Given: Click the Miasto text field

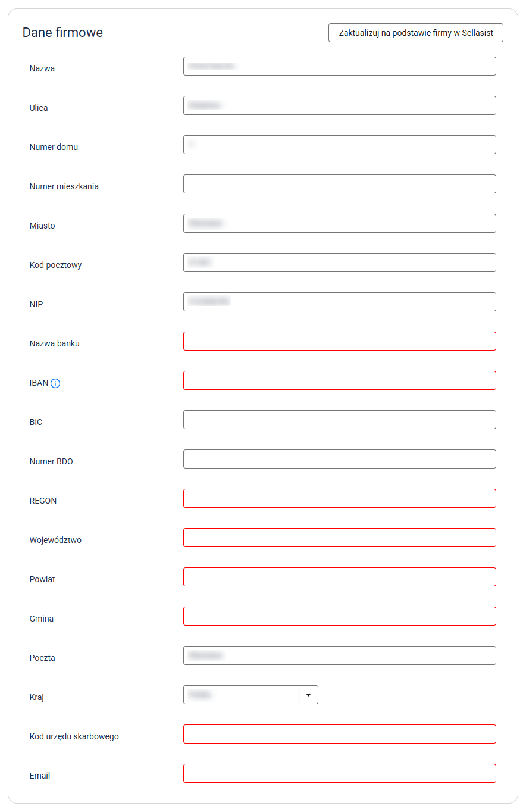Looking at the screenshot, I should (x=339, y=223).
